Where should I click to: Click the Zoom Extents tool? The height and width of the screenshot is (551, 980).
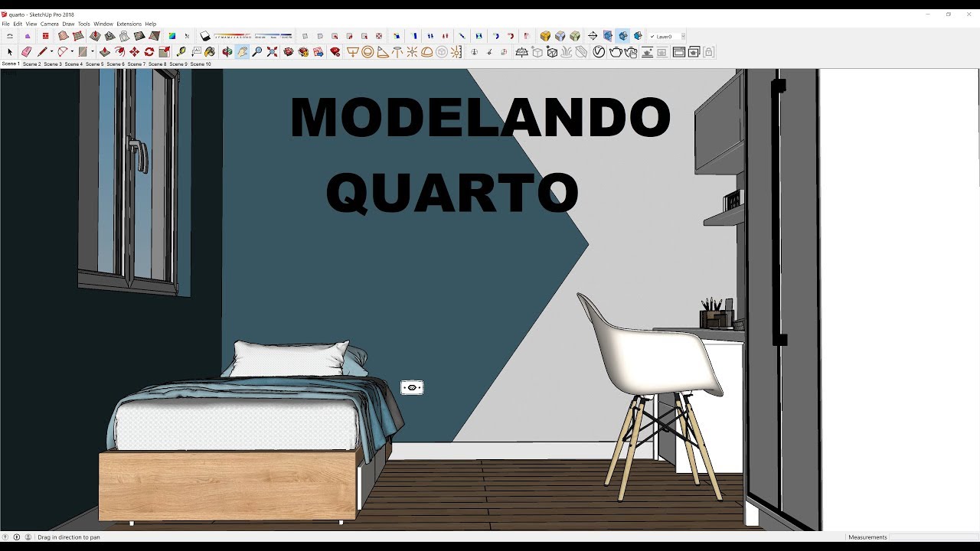[272, 52]
